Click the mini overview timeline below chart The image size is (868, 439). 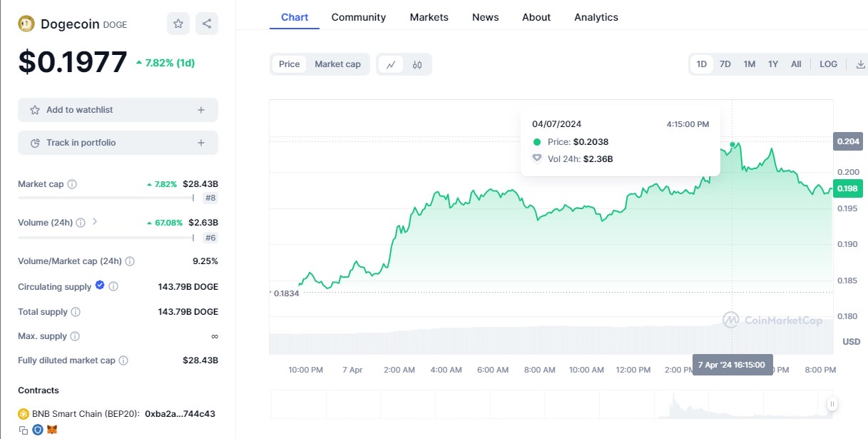pyautogui.click(x=551, y=404)
